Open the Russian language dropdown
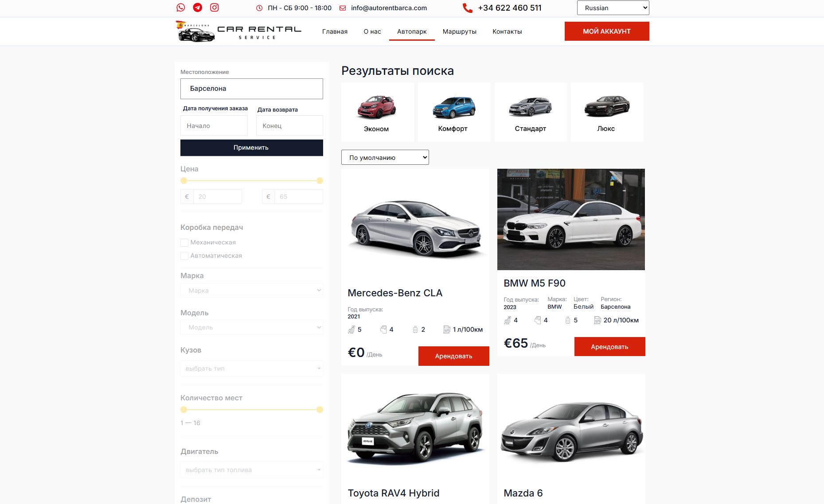824x504 pixels. tap(613, 8)
